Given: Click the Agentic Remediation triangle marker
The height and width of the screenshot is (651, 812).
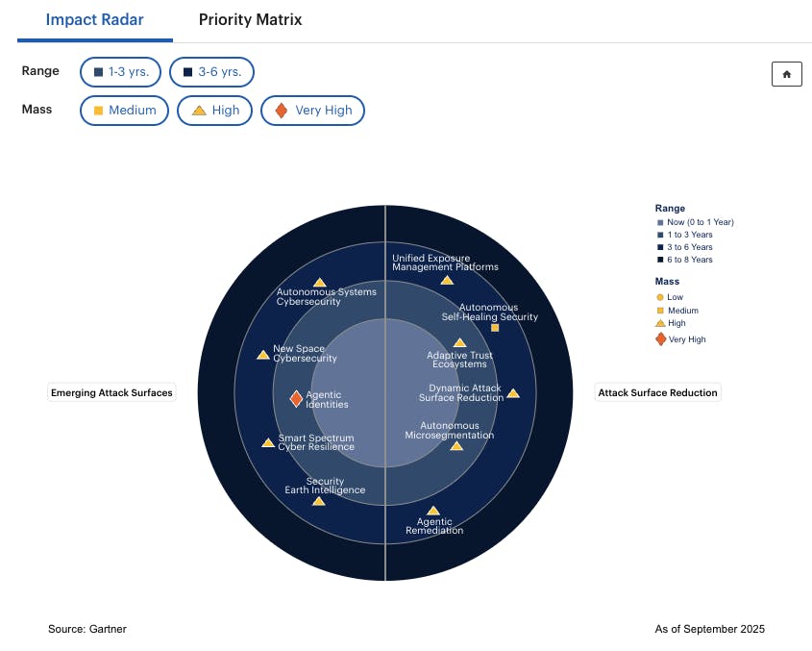Looking at the screenshot, I should point(433,511).
